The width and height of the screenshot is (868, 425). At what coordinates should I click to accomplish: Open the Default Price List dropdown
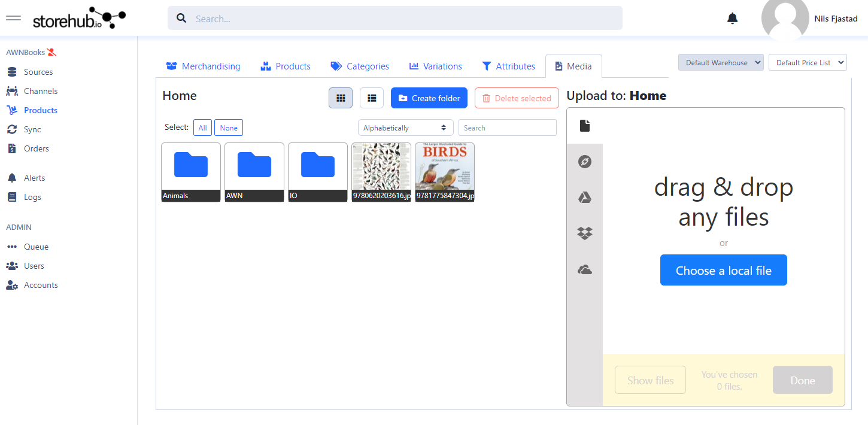[808, 62]
